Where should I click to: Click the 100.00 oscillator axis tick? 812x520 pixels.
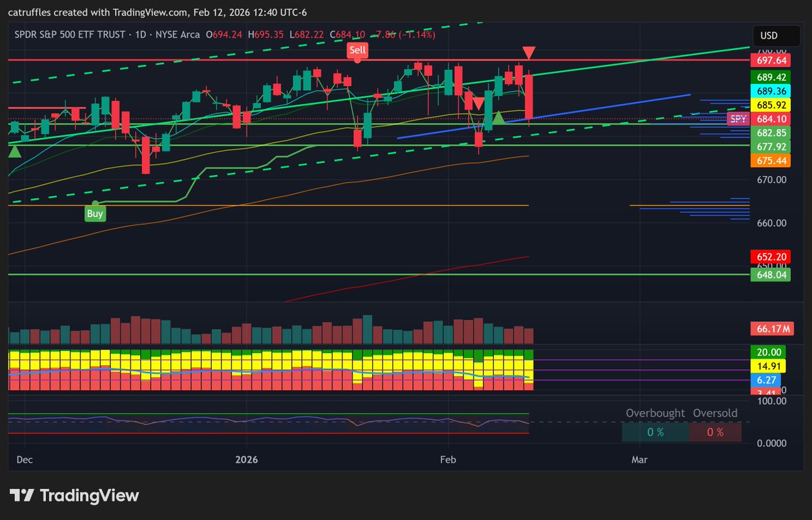coord(771,400)
